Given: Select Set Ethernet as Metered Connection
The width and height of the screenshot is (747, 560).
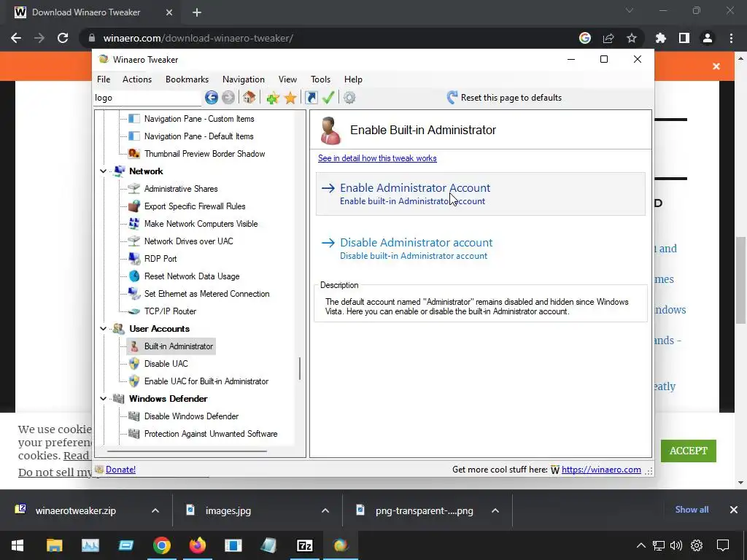Looking at the screenshot, I should click(206, 294).
